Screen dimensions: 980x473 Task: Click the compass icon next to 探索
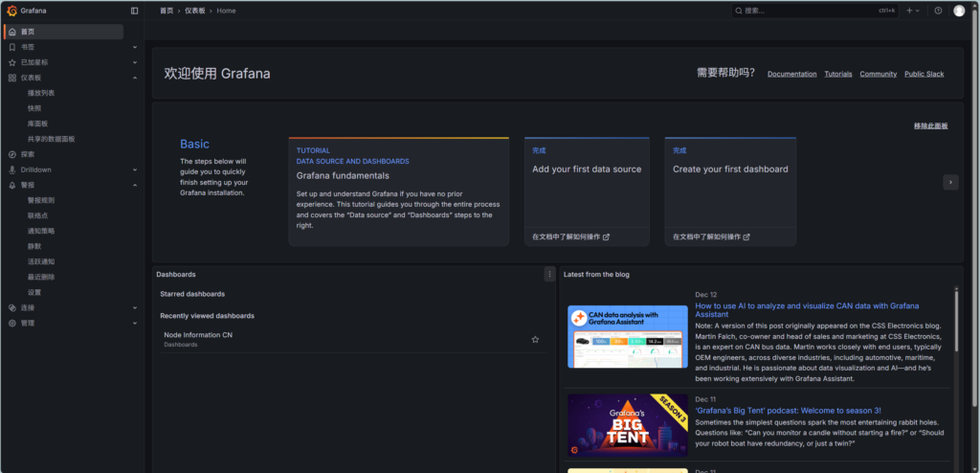(11, 154)
